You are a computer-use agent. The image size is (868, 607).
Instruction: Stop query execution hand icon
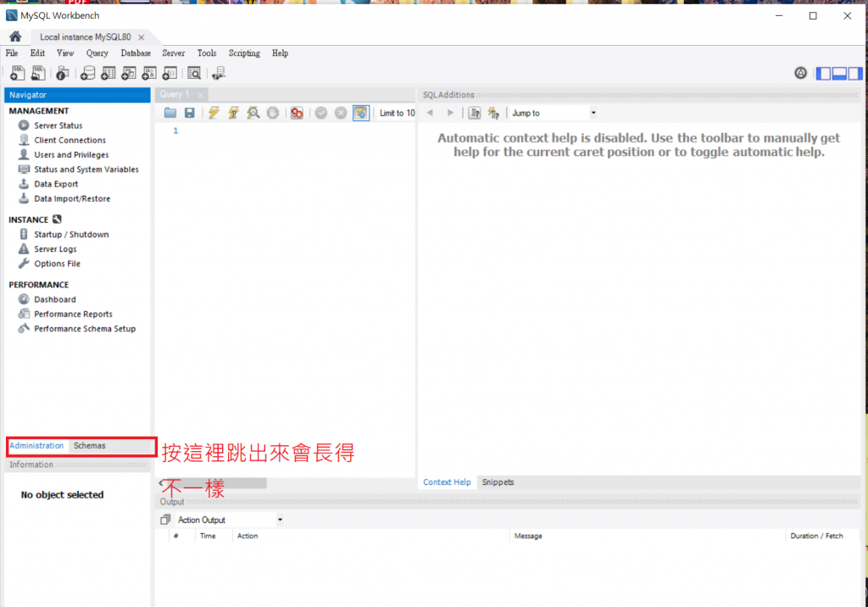pyautogui.click(x=273, y=113)
